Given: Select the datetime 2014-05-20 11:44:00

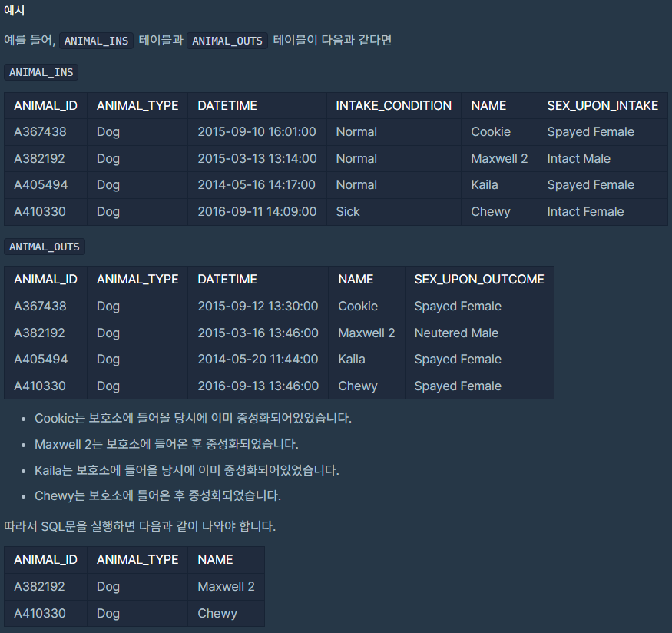Looking at the screenshot, I should tap(257, 360).
